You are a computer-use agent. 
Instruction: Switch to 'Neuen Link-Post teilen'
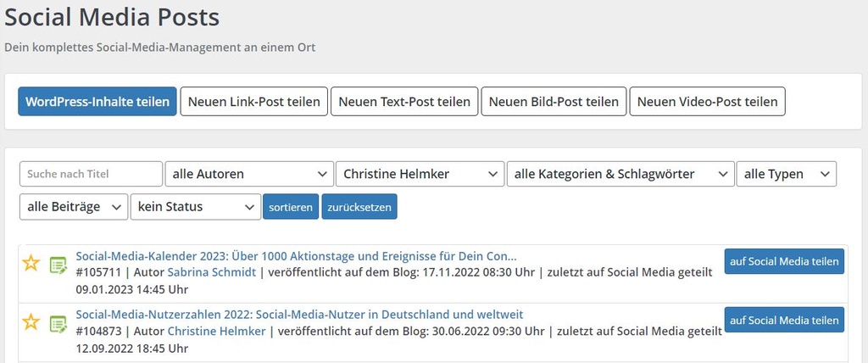pyautogui.click(x=254, y=102)
